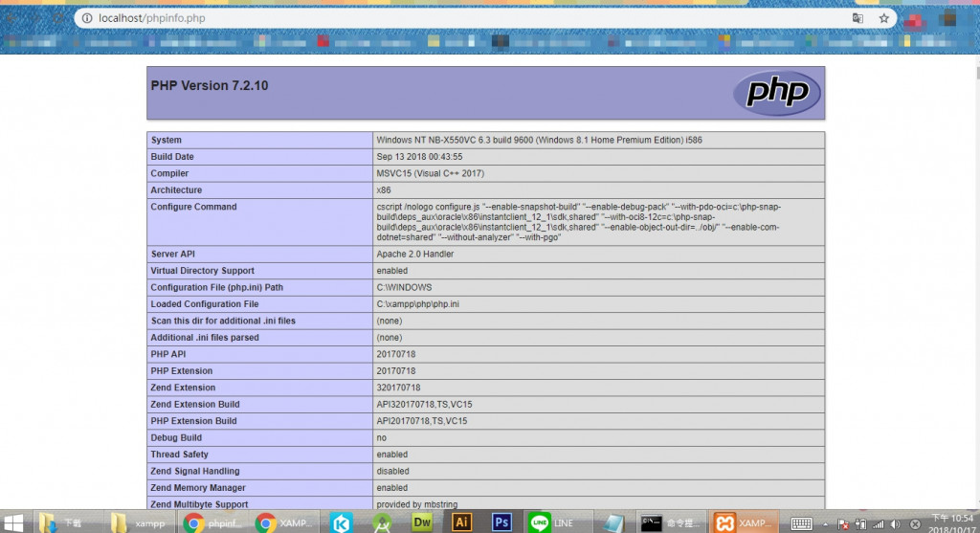Click 'MSVC15 (Visual C++ 2017)' compiler value
980x533 pixels.
(430, 174)
